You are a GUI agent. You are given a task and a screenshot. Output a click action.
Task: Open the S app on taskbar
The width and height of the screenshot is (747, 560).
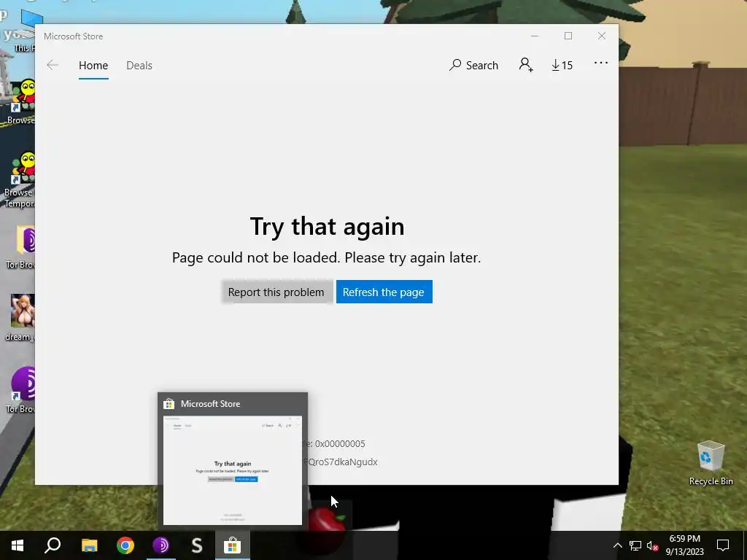click(197, 545)
